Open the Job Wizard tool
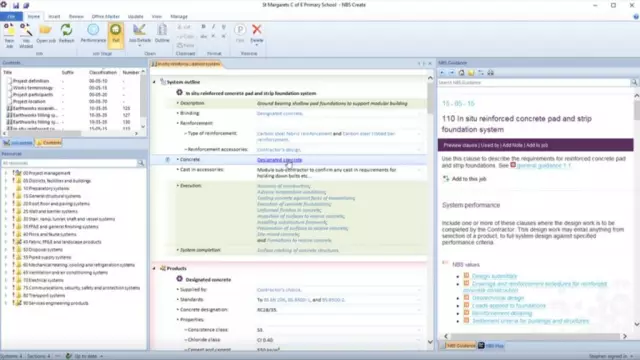 tap(26, 36)
